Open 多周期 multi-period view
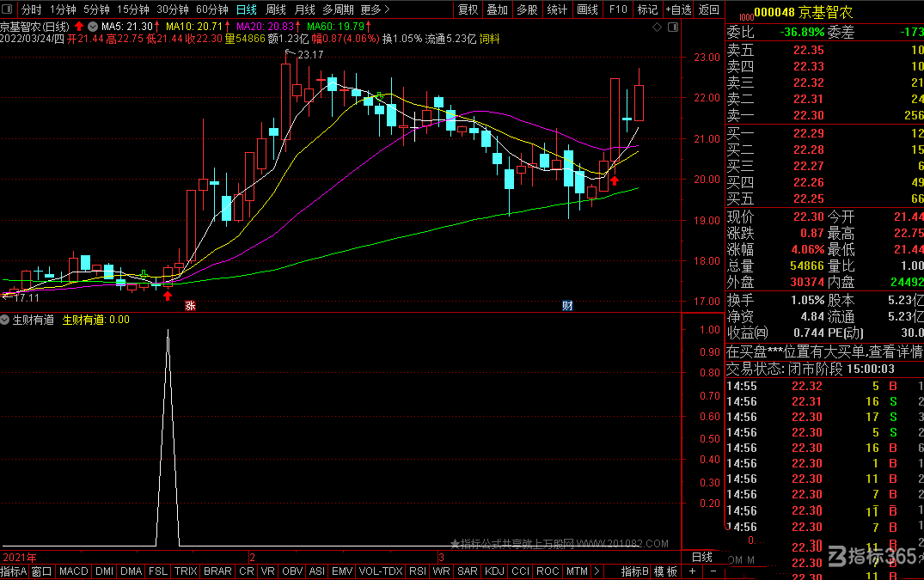This screenshot has width=924, height=580. click(x=339, y=9)
